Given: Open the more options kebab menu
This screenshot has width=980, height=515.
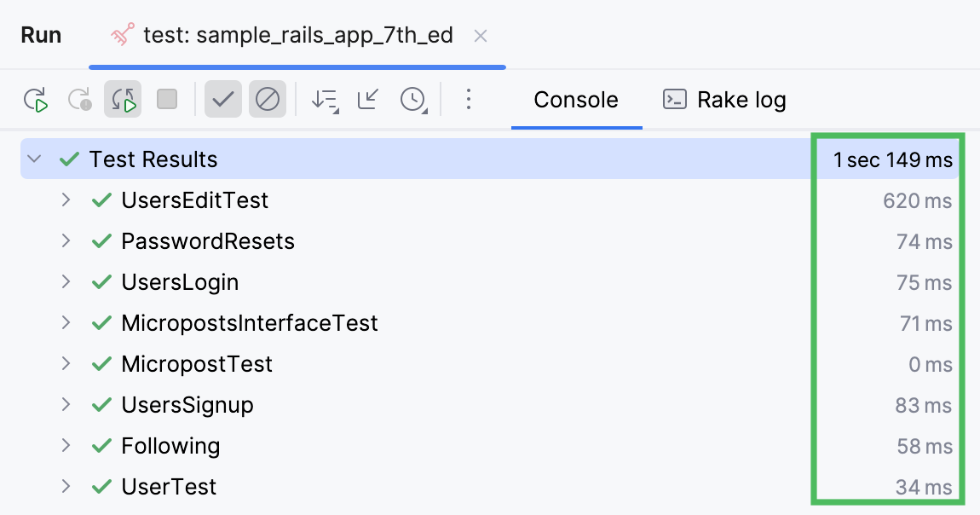Looking at the screenshot, I should 468,100.
